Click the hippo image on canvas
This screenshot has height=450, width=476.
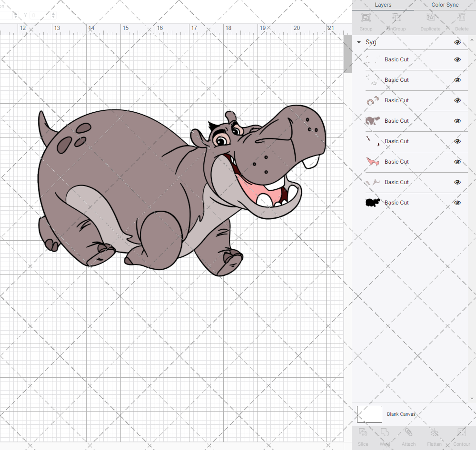click(181, 190)
